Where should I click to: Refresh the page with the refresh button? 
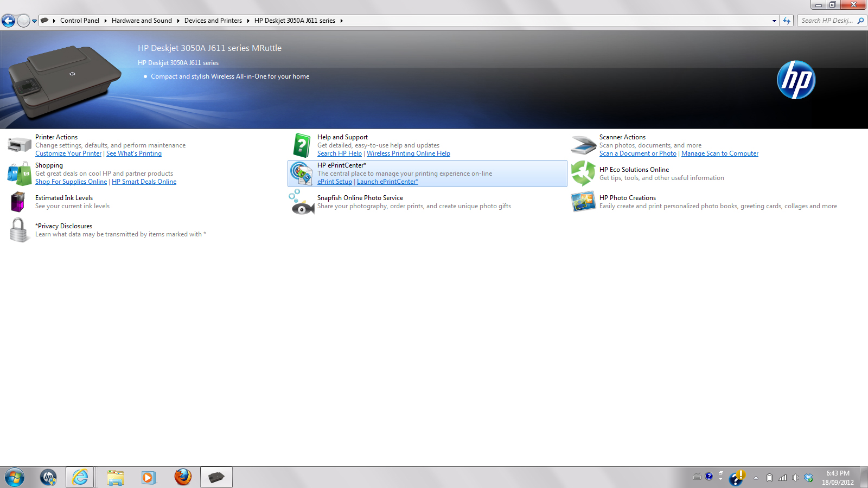787,21
